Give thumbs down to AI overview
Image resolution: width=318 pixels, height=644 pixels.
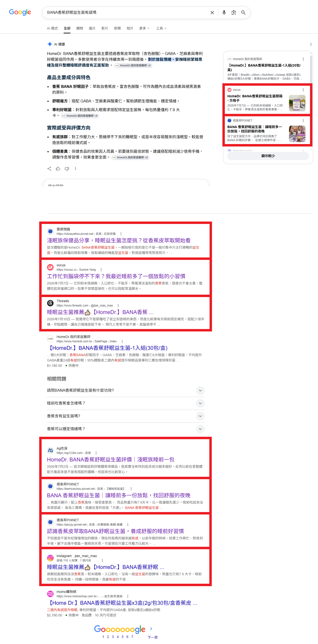click(x=67, y=169)
